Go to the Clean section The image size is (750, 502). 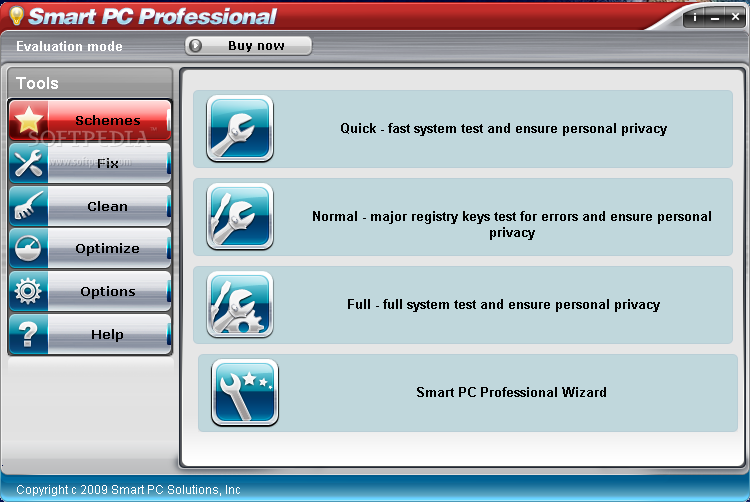point(90,206)
